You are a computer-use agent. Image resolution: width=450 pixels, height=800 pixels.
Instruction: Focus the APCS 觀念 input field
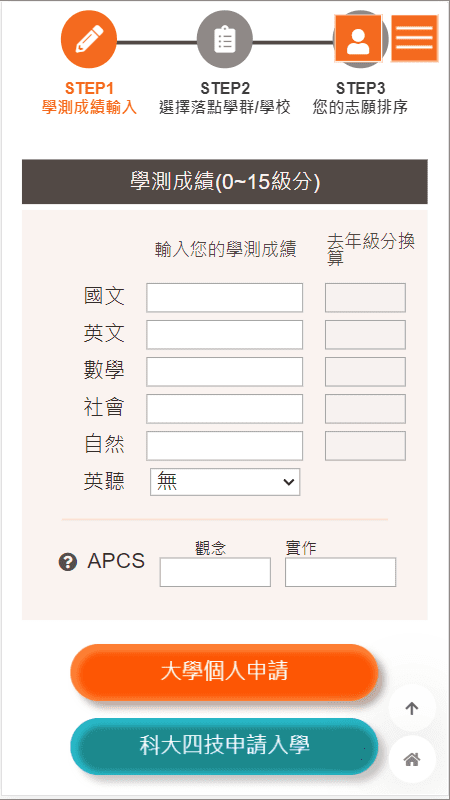[x=215, y=572]
